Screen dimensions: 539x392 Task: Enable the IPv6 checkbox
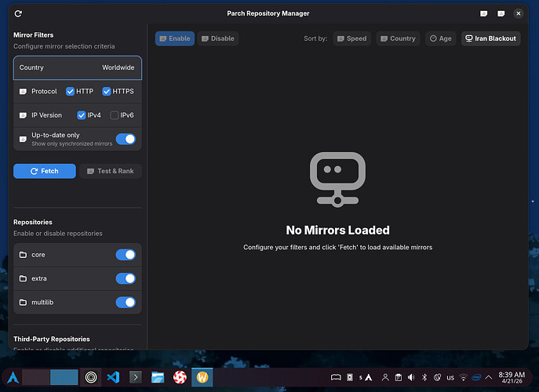tap(114, 115)
